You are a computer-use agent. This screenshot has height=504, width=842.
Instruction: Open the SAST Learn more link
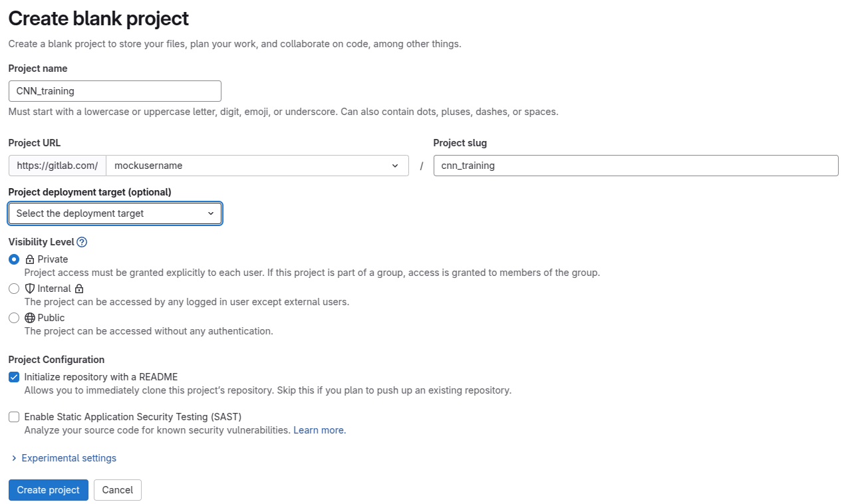(319, 430)
